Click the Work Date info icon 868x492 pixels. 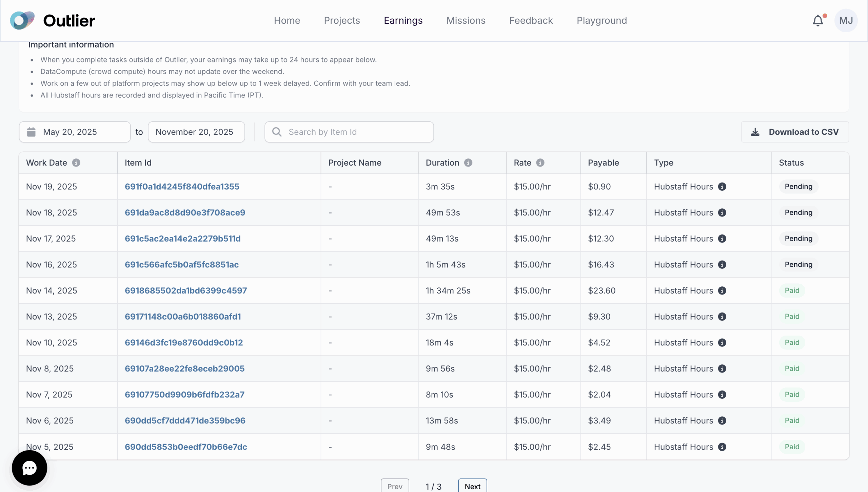[76, 163]
